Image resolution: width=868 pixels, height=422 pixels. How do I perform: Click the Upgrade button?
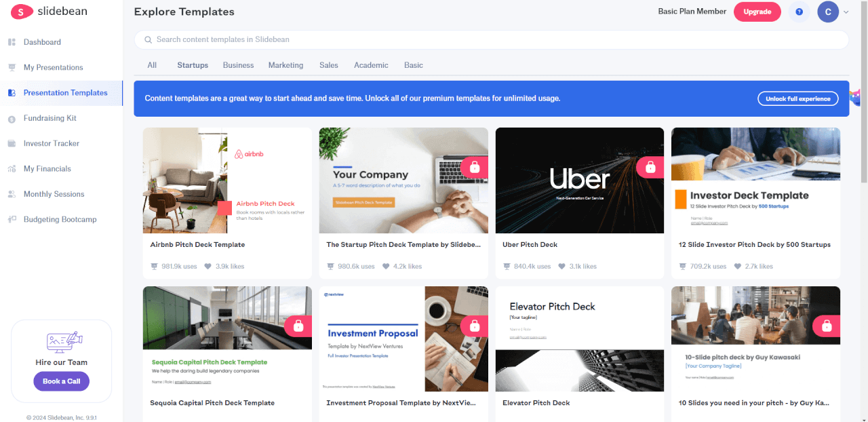[x=757, y=12]
